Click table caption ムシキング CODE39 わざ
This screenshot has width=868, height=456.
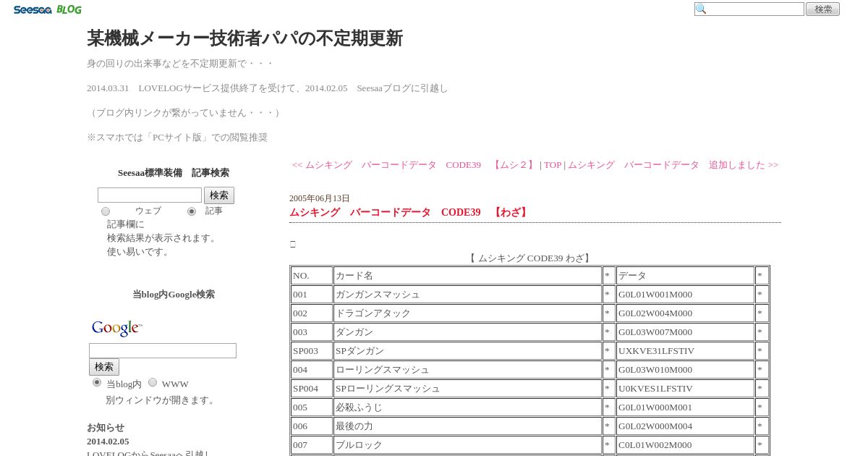[530, 258]
